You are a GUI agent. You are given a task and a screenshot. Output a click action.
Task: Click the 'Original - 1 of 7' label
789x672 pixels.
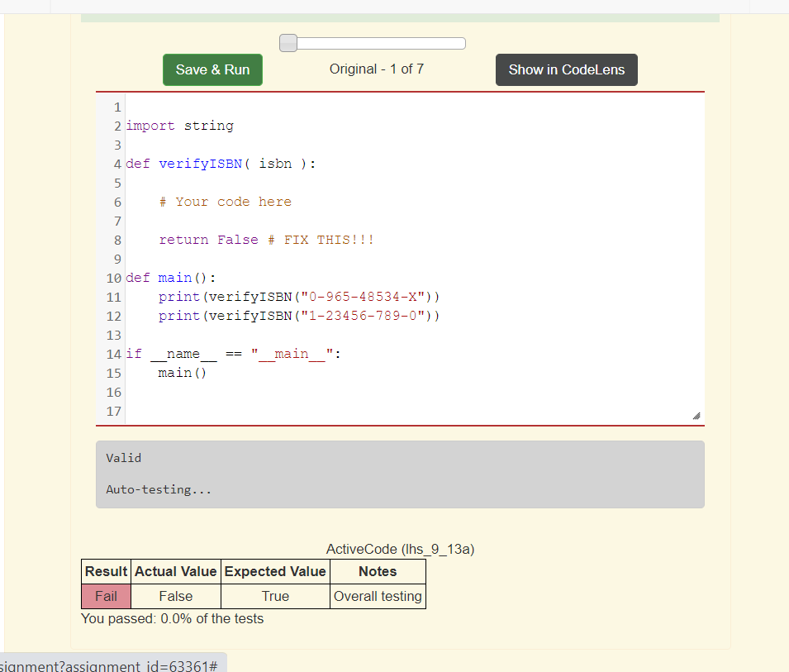pyautogui.click(x=377, y=69)
